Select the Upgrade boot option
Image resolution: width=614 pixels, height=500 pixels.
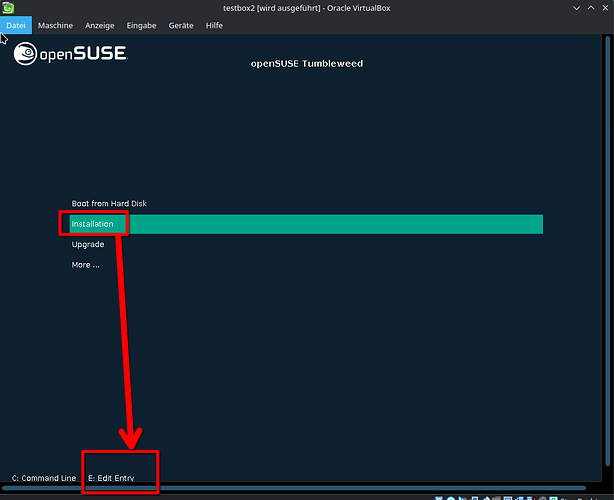pos(88,244)
